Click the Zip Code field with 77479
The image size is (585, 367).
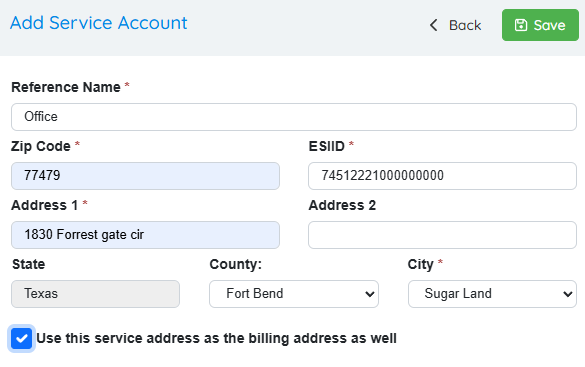(x=145, y=176)
